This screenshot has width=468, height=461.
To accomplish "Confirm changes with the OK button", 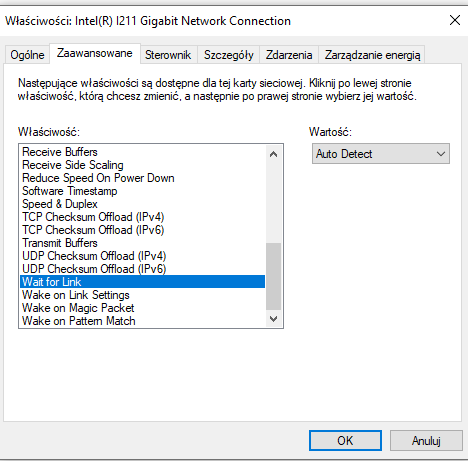I will 345,440.
